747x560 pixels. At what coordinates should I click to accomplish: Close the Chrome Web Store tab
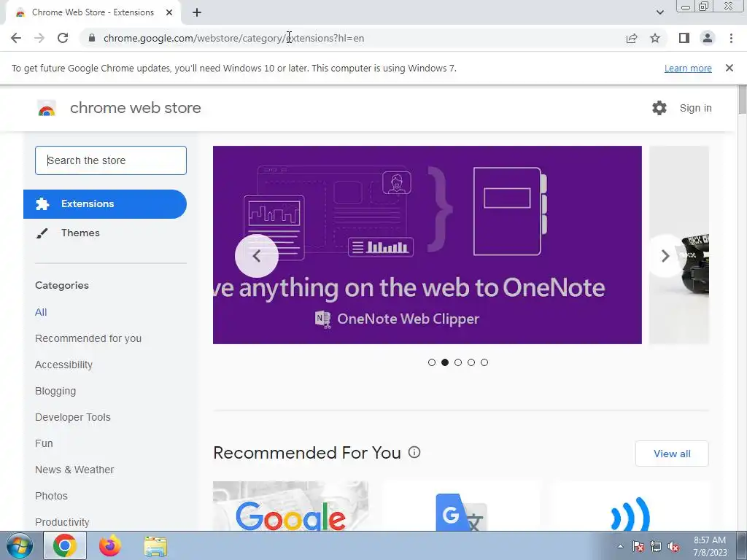169,12
